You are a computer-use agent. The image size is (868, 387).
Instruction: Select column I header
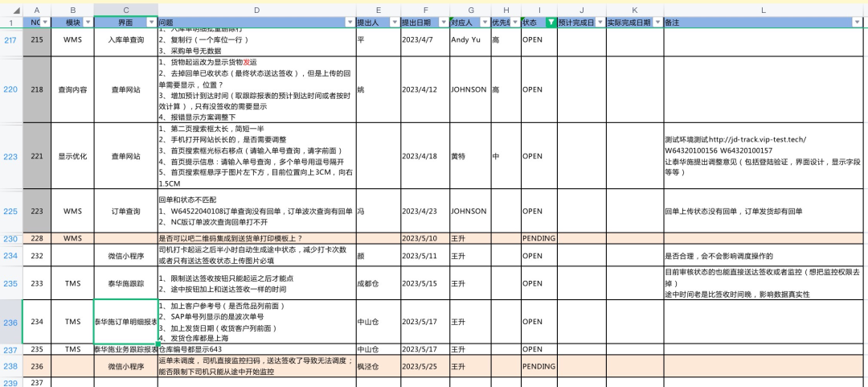click(538, 9)
